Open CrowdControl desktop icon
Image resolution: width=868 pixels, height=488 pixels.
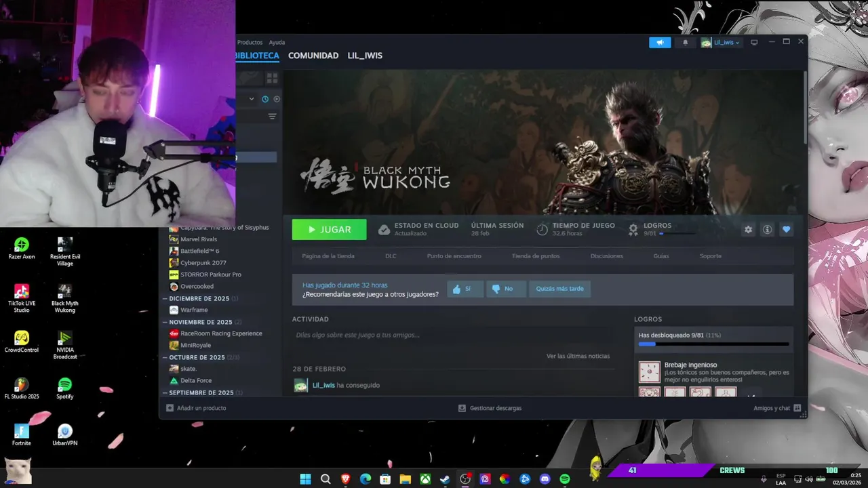(x=22, y=342)
